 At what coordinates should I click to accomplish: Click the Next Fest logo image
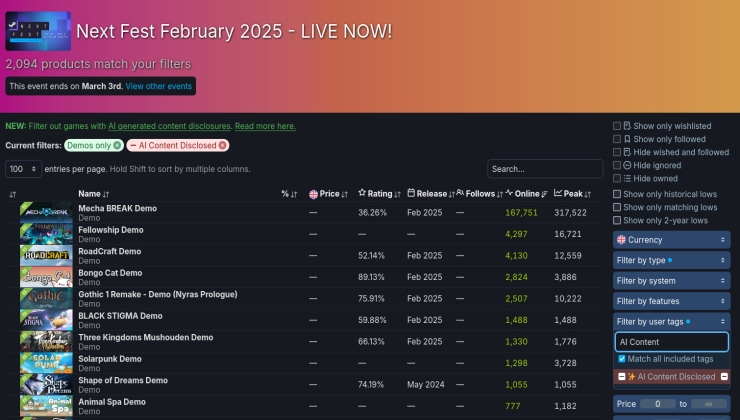(38, 31)
